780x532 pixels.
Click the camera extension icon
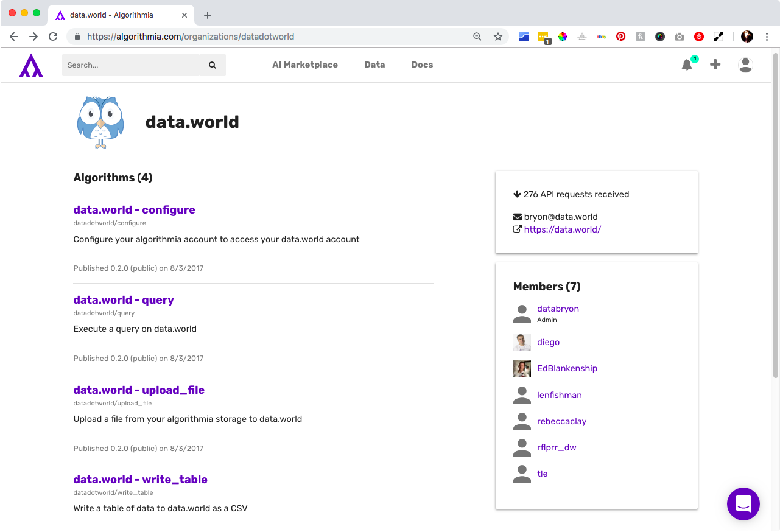[x=680, y=37]
